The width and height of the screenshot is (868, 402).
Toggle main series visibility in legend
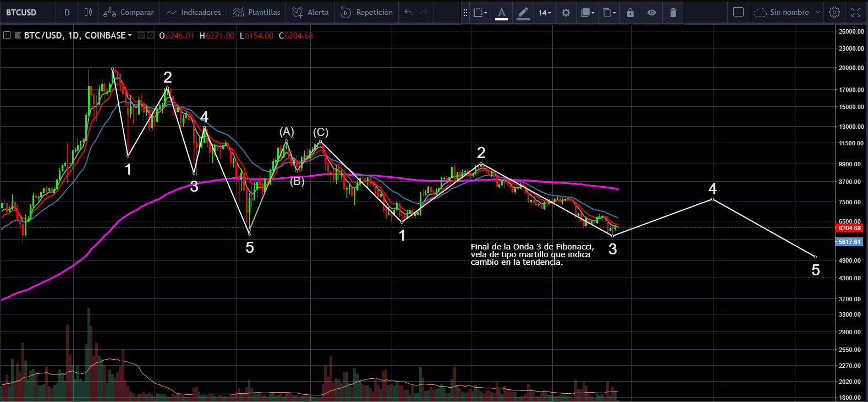pyautogui.click(x=141, y=35)
